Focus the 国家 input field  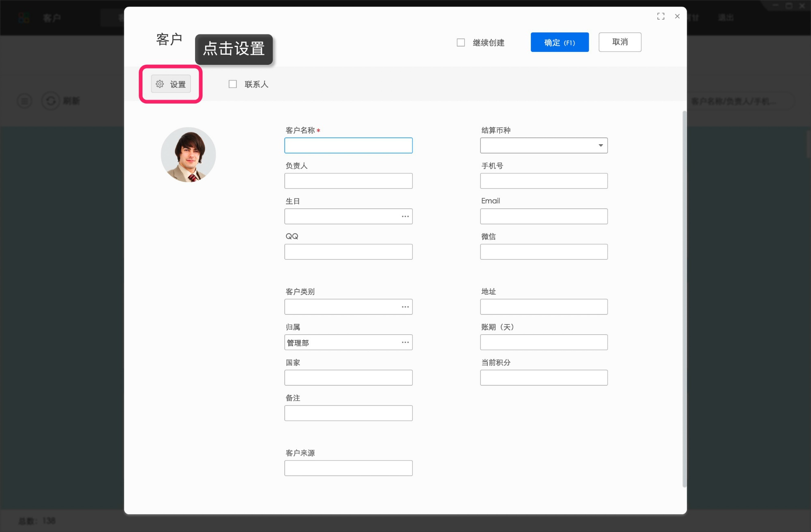click(348, 378)
